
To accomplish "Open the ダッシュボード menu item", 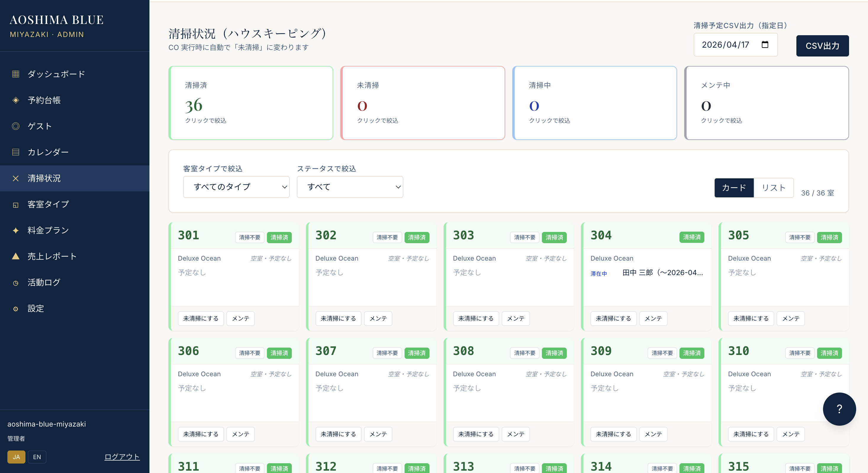I will (75, 74).
